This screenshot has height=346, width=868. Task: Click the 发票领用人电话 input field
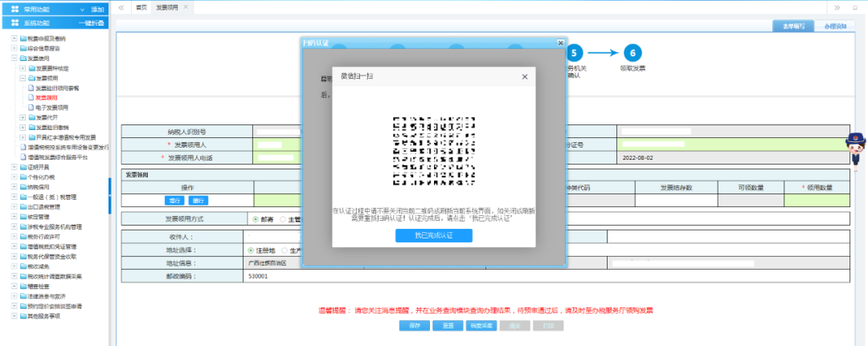276,157
